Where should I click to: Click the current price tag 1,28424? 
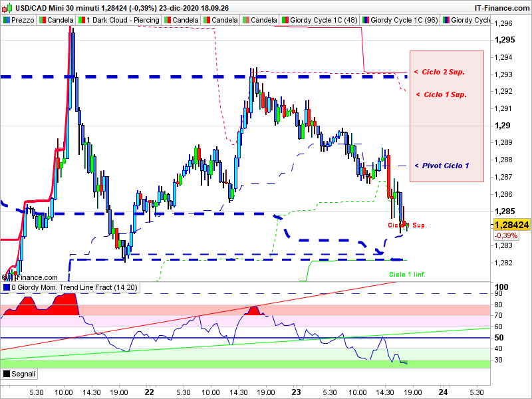coord(511,225)
